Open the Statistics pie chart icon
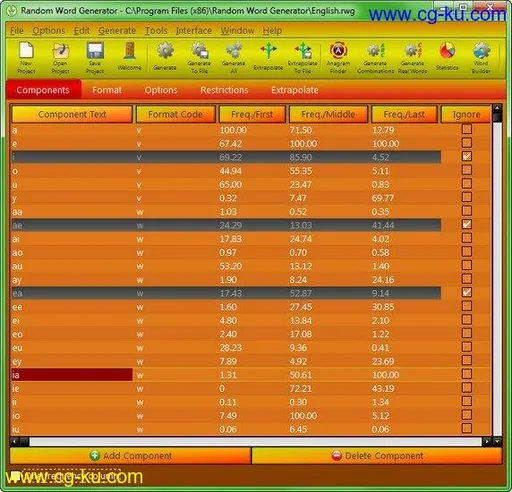 (447, 57)
